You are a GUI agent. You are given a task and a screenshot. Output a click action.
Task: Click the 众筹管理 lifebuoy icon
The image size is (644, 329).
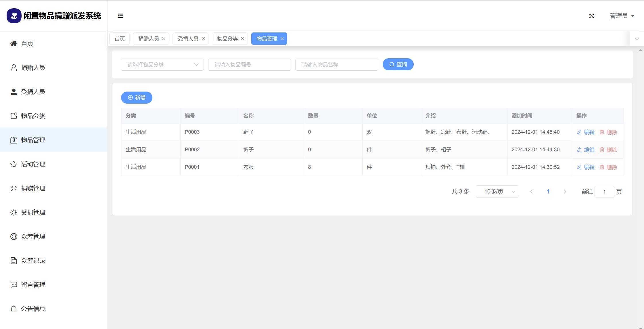tap(14, 237)
